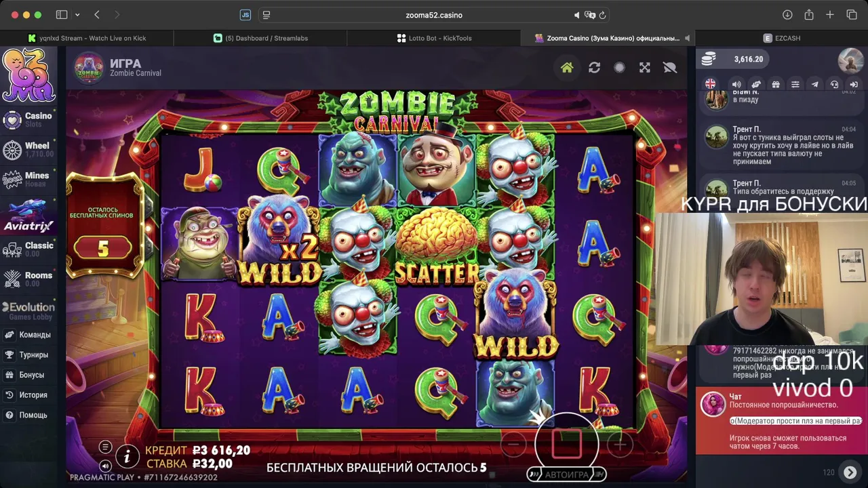
Task: Open new Safari tab
Action: click(830, 15)
